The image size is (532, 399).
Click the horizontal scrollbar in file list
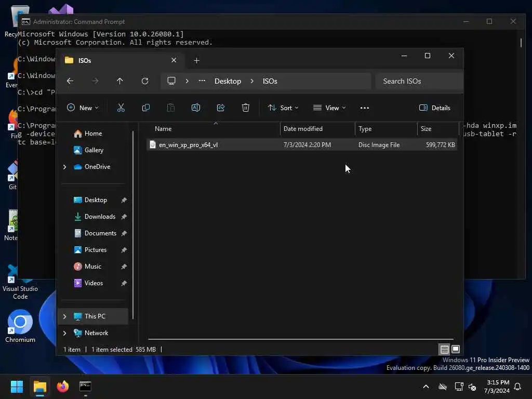click(x=301, y=339)
